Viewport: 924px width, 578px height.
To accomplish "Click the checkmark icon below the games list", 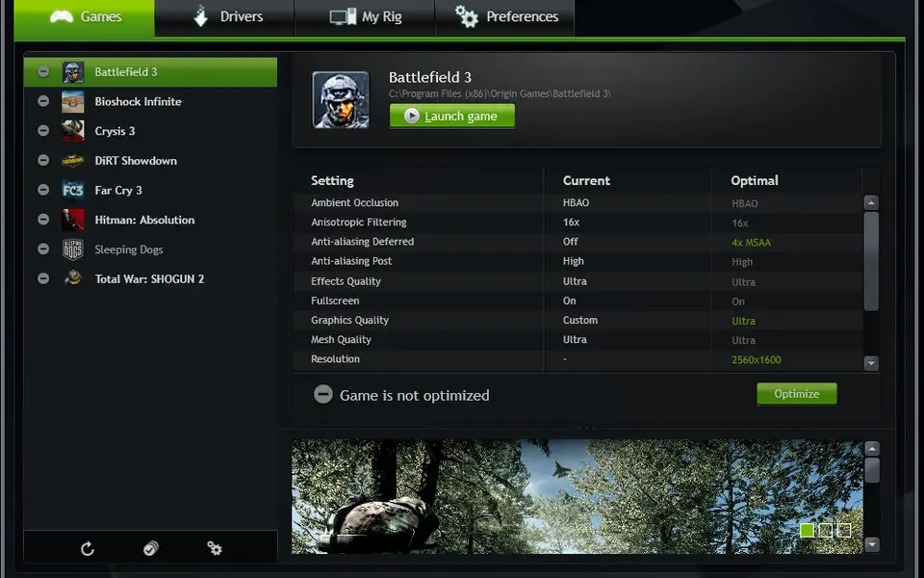I will (x=151, y=549).
